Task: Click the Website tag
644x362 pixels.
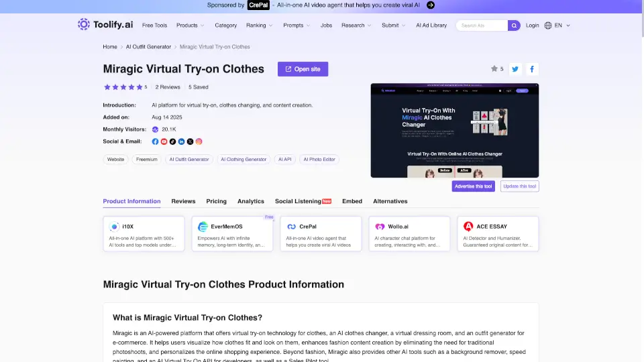Action: point(116,160)
